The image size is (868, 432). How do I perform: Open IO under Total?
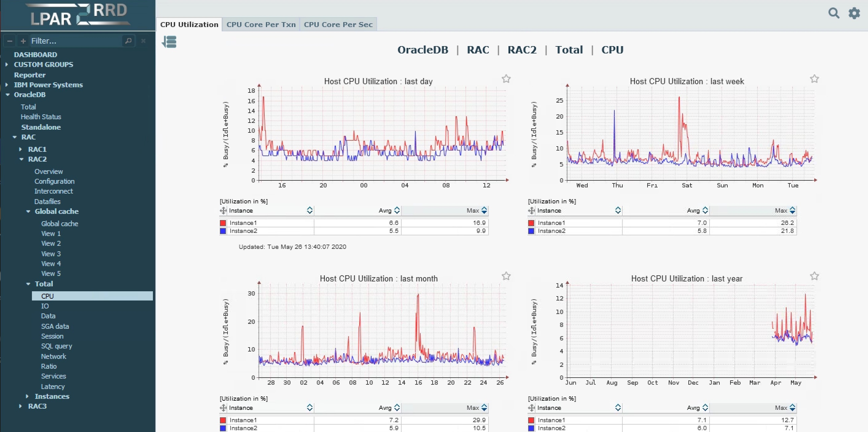coord(45,306)
